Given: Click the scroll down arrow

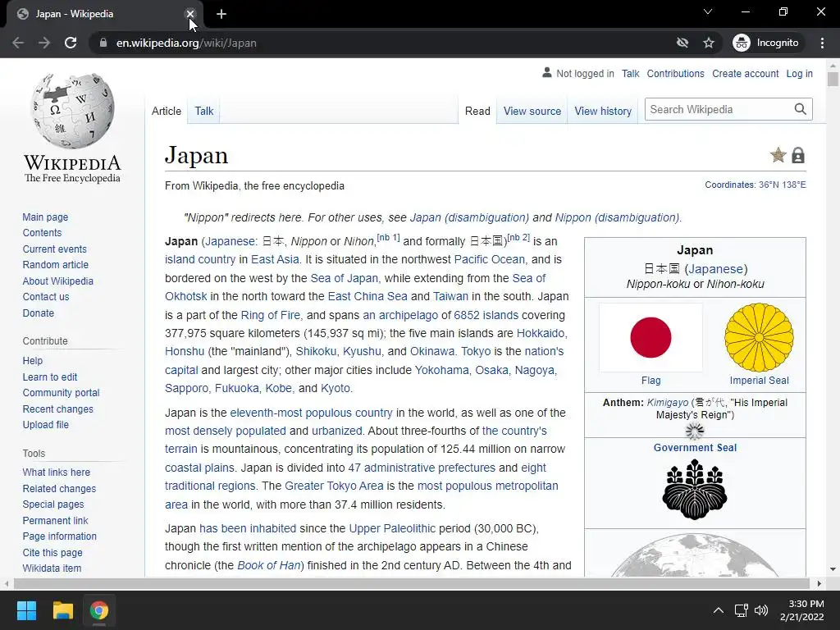Looking at the screenshot, I should 833,569.
